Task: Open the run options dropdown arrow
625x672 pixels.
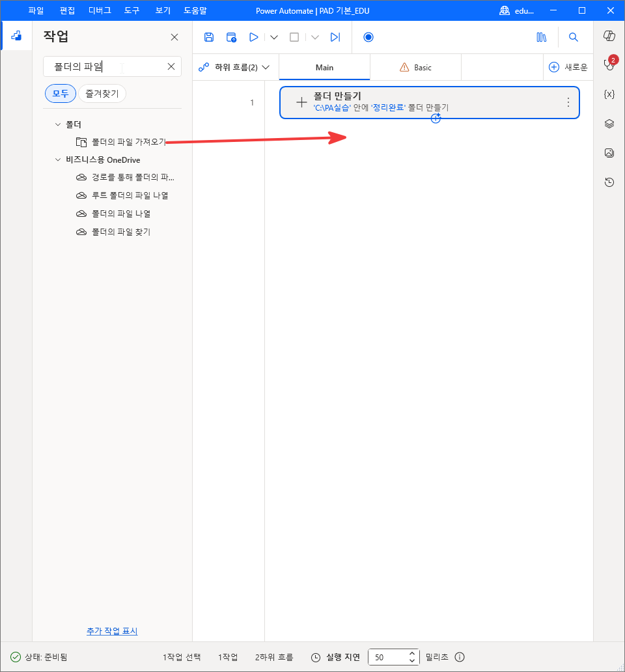Action: 274,37
